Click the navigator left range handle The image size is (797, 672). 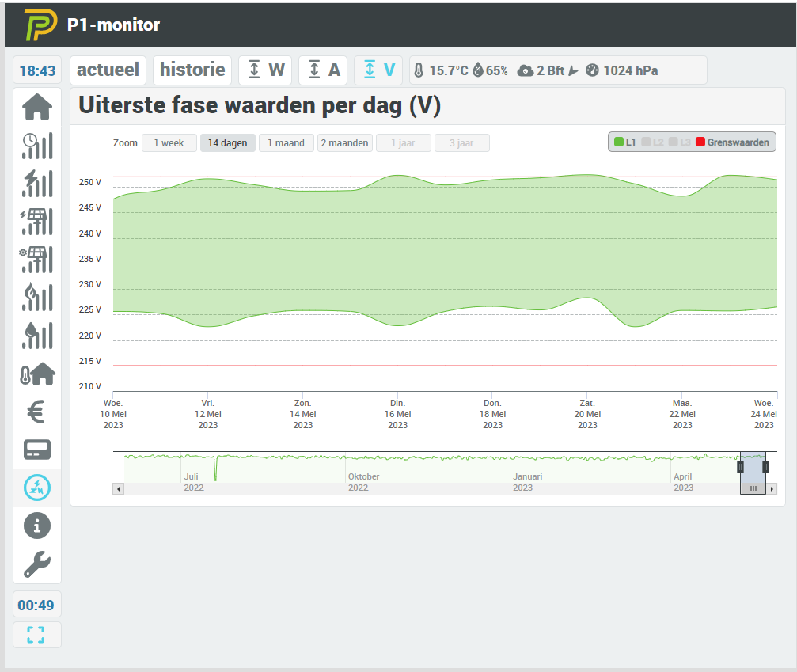[x=741, y=467]
